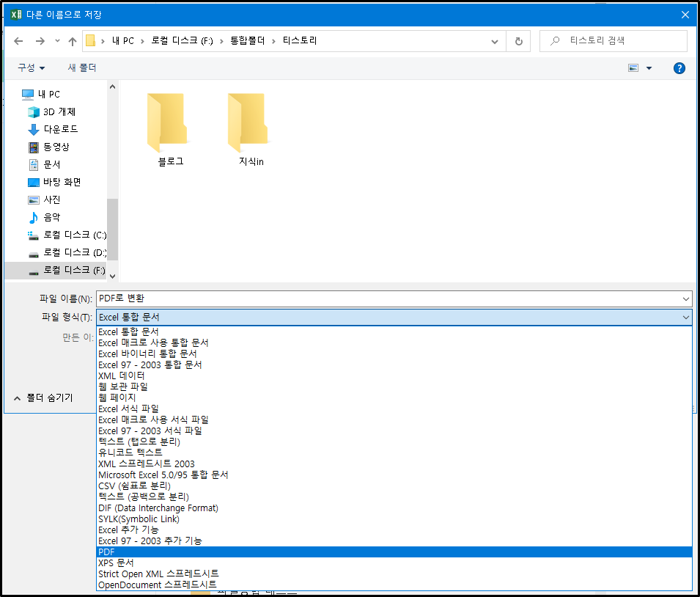Choose Excel 97 - 2003 통합 문서
The image size is (700, 597).
pos(394,365)
